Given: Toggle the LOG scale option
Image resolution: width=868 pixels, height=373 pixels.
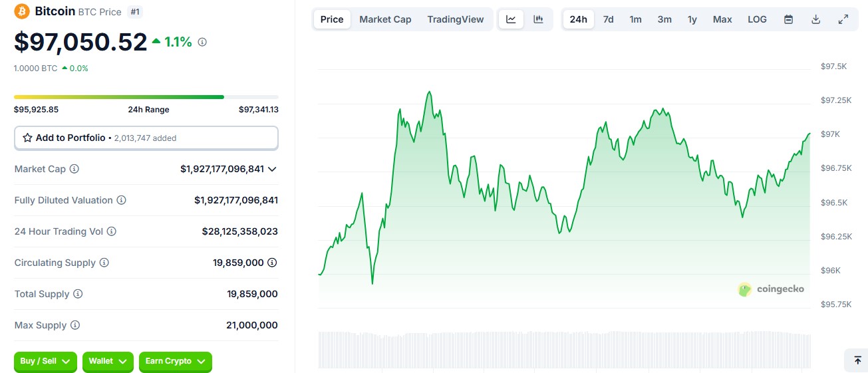Looking at the screenshot, I should pyautogui.click(x=757, y=19).
